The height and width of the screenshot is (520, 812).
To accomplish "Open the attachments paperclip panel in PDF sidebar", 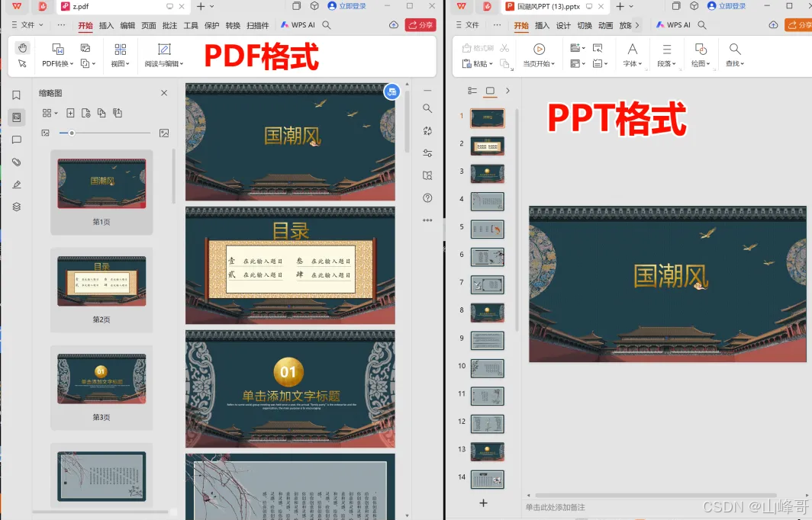I will coord(17,162).
